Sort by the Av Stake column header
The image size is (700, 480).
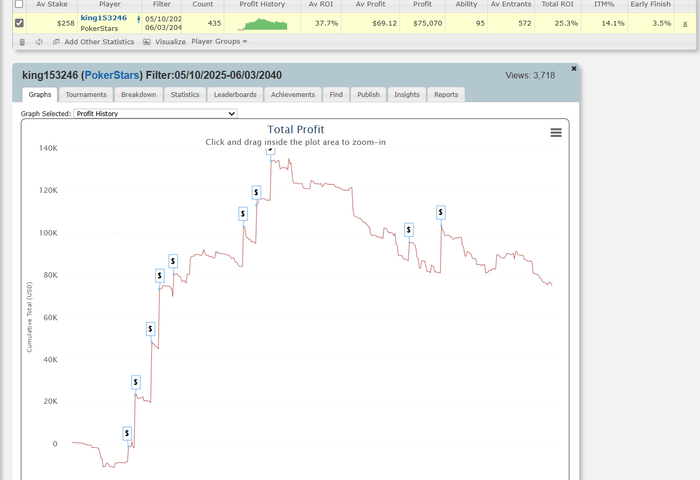pos(52,4)
